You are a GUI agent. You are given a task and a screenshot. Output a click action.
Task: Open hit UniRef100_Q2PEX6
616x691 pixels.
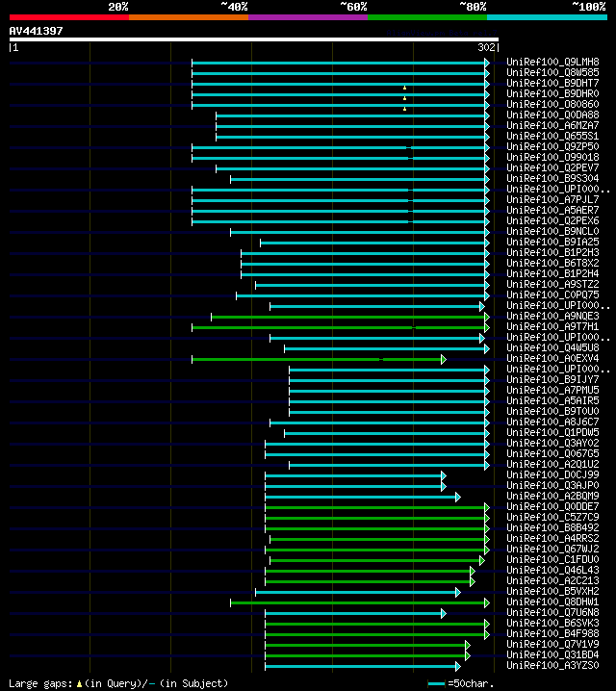click(552, 220)
